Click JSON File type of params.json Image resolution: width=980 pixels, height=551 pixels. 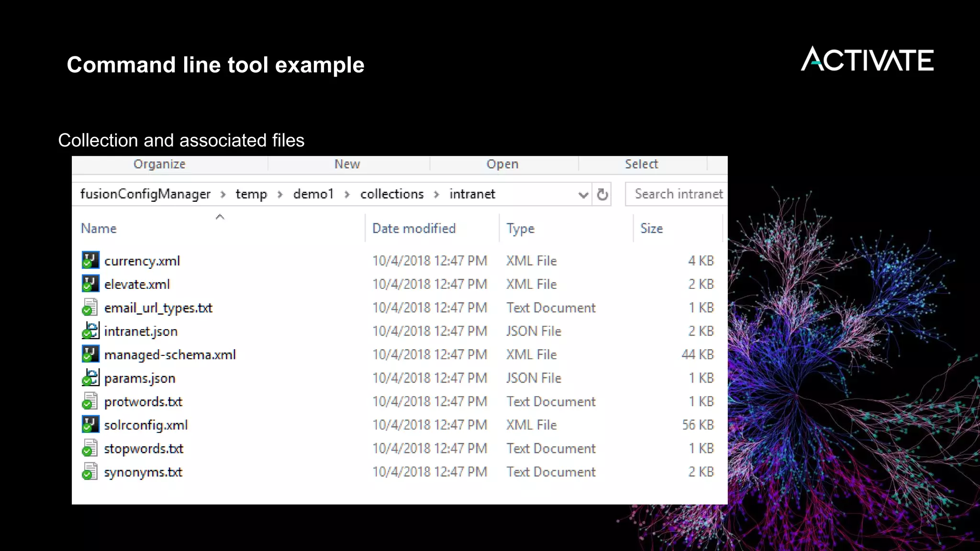pos(534,378)
